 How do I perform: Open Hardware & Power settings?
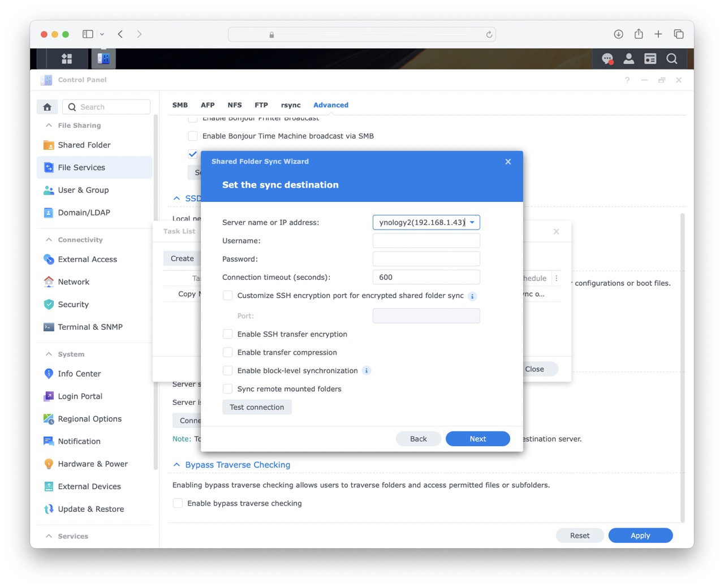pyautogui.click(x=92, y=464)
